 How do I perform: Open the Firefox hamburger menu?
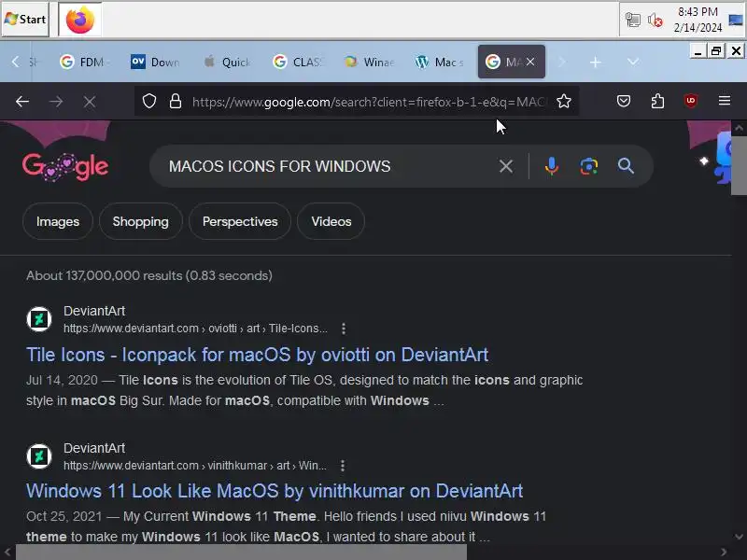coord(725,101)
